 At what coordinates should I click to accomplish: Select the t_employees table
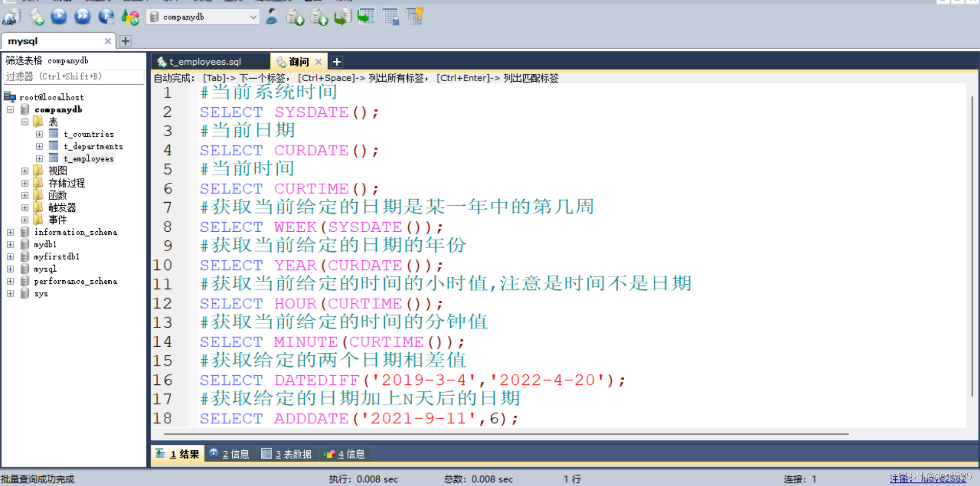click(x=89, y=159)
